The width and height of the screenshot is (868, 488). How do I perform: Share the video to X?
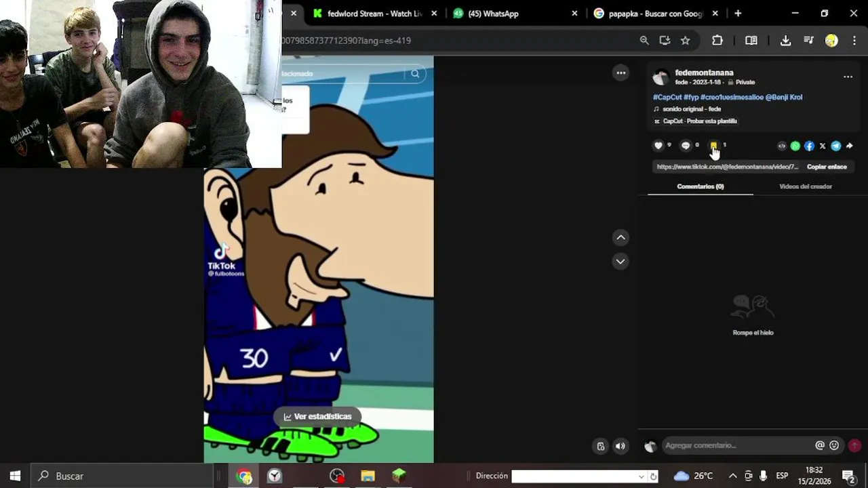coord(823,146)
